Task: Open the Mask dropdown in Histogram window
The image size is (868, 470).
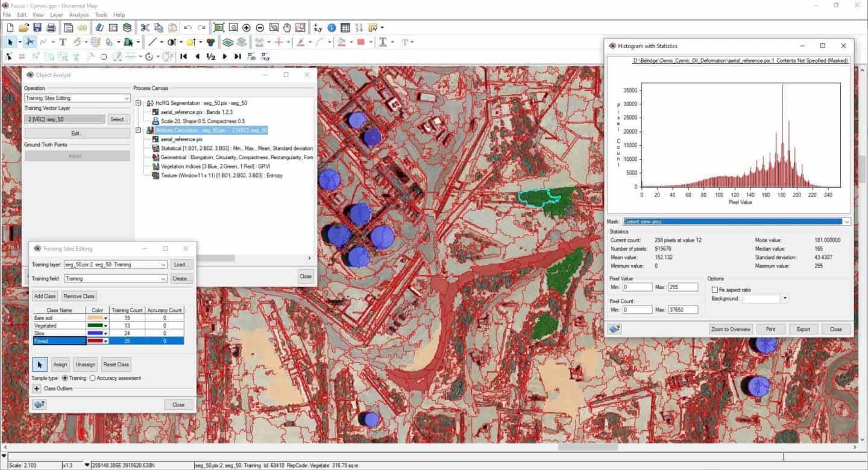Action: pos(846,222)
